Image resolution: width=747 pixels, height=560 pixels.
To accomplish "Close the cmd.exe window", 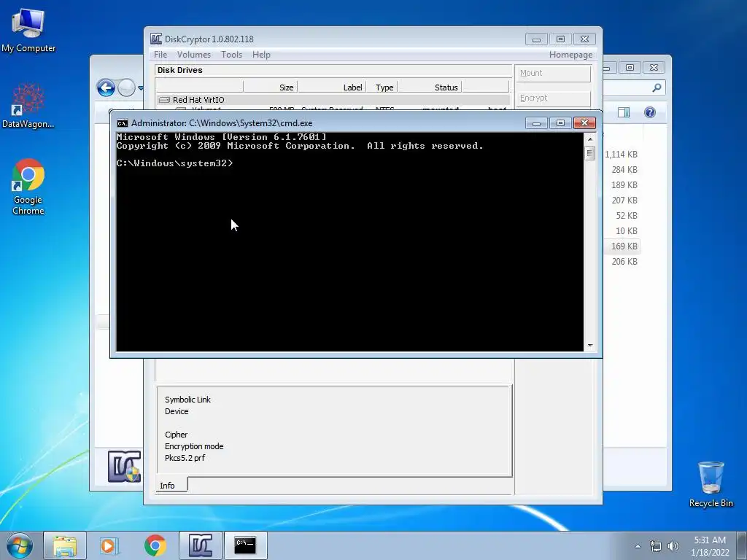I will point(584,123).
